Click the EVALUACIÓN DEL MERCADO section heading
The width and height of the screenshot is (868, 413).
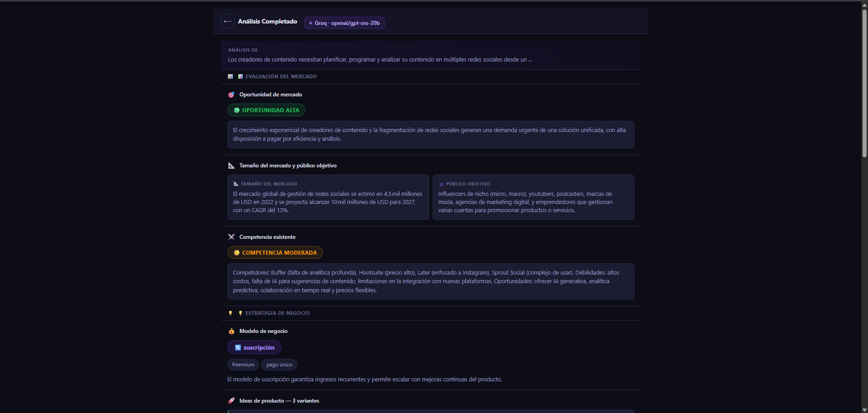pos(281,77)
